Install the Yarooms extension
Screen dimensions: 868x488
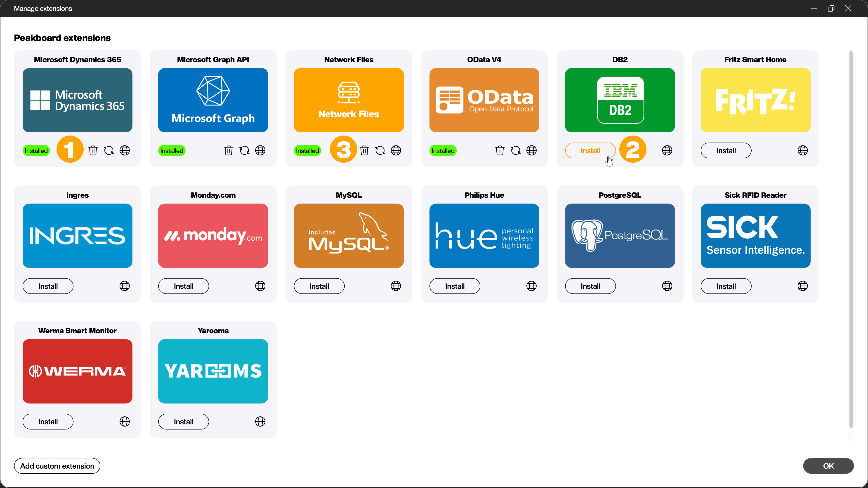click(184, 422)
